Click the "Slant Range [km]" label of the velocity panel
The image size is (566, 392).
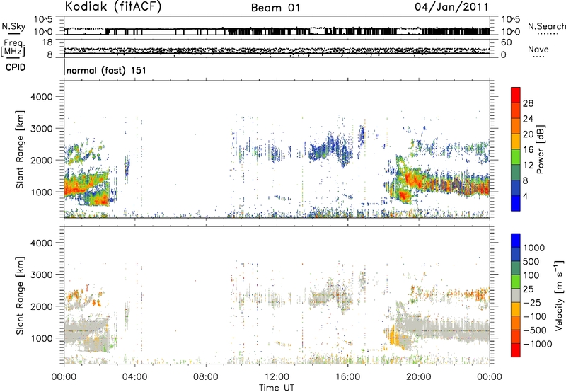pos(20,295)
